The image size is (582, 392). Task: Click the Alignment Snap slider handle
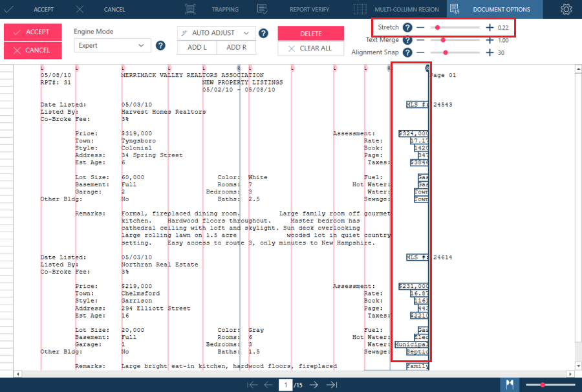(x=446, y=52)
